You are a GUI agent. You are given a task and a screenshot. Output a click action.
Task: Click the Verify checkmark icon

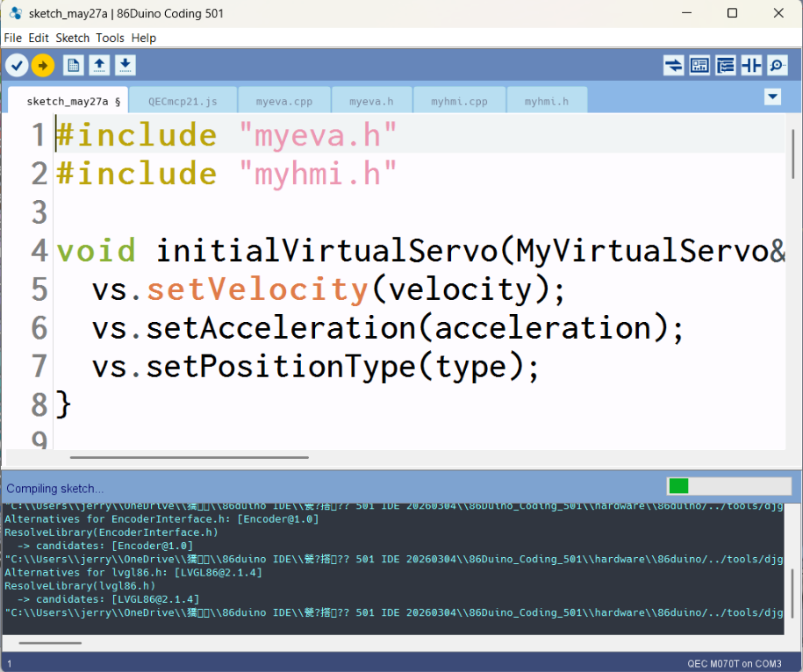[17, 66]
